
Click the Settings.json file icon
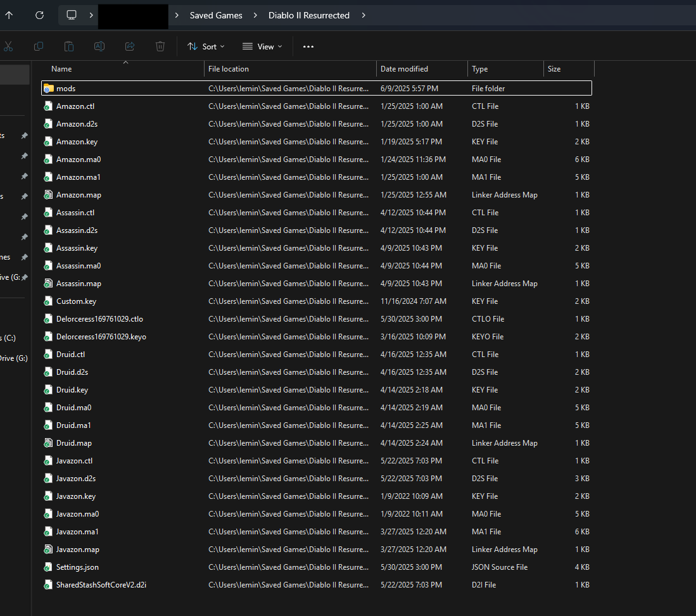pos(48,567)
